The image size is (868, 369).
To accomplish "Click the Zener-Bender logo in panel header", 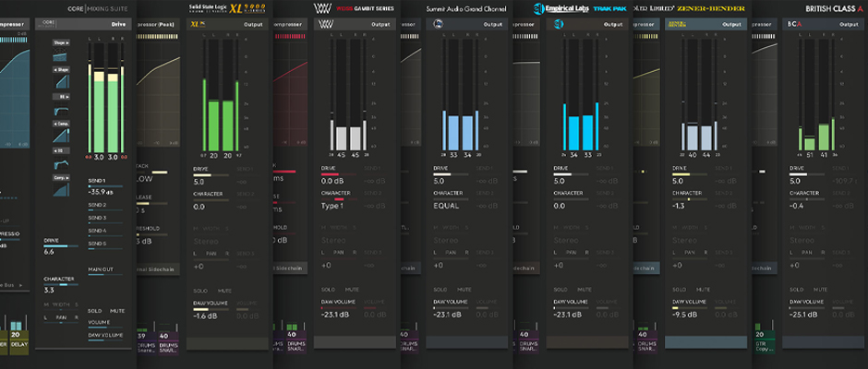I will pyautogui.click(x=678, y=24).
